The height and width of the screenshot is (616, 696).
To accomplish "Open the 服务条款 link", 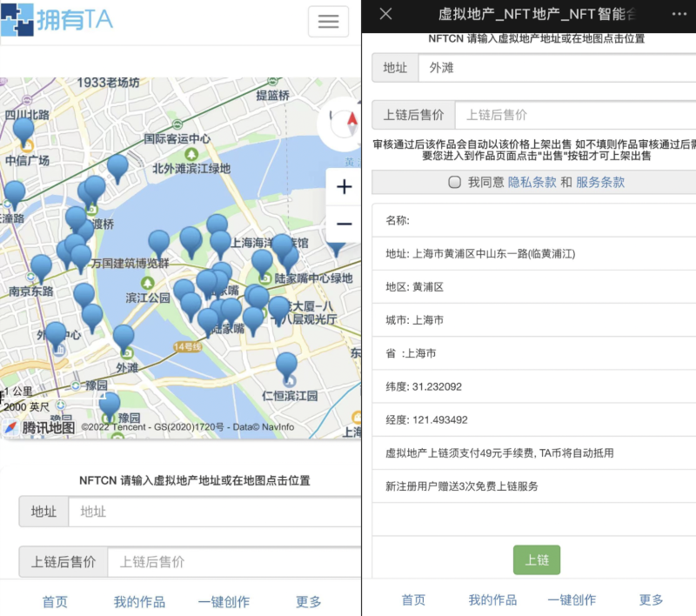I will pos(600,182).
